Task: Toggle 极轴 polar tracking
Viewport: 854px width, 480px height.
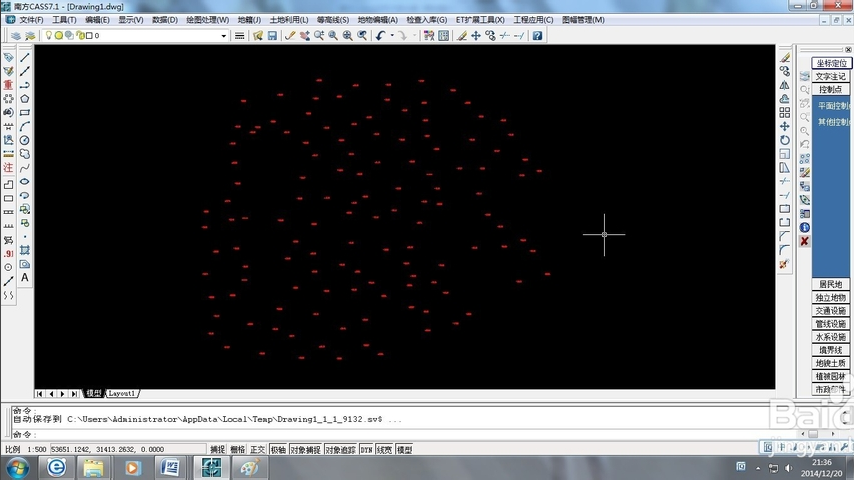Action: [278, 449]
